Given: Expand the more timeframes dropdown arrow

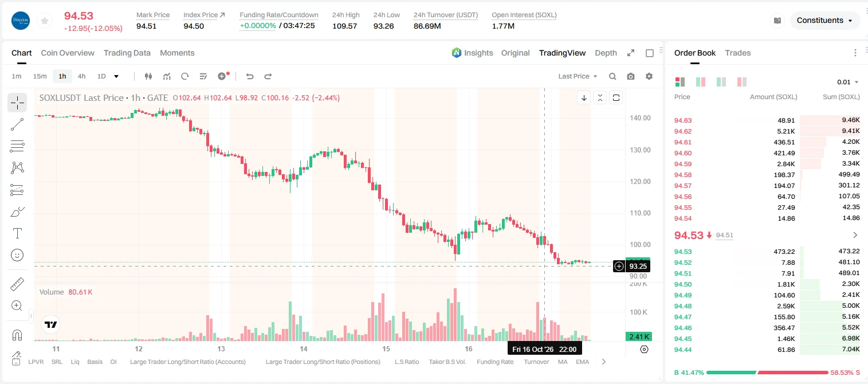Looking at the screenshot, I should [116, 76].
